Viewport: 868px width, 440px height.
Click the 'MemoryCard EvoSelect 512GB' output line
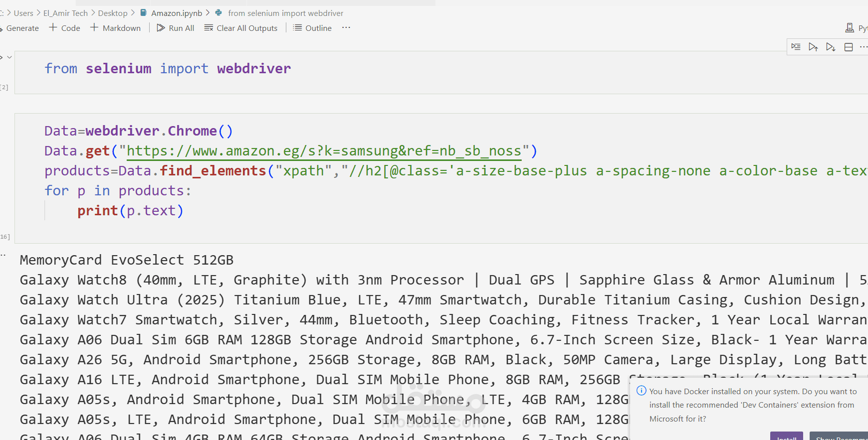point(127,260)
